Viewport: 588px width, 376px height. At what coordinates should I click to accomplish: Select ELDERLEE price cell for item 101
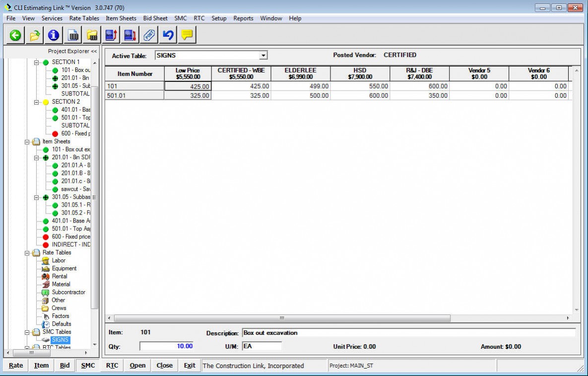click(301, 86)
